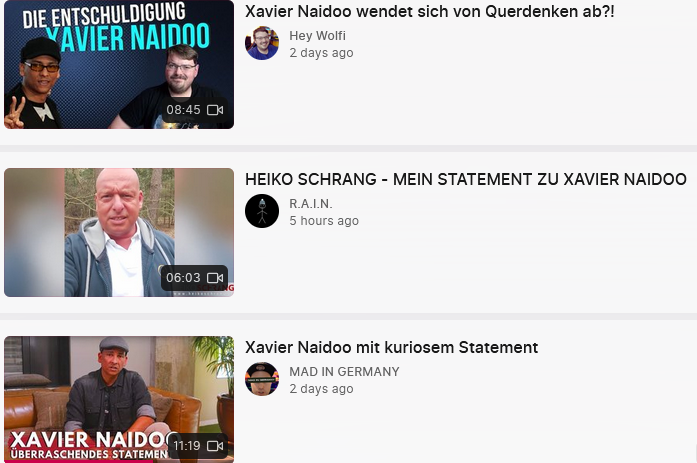697x463 pixels.
Task: Click the 08:45 duration label
Action: click(184, 110)
